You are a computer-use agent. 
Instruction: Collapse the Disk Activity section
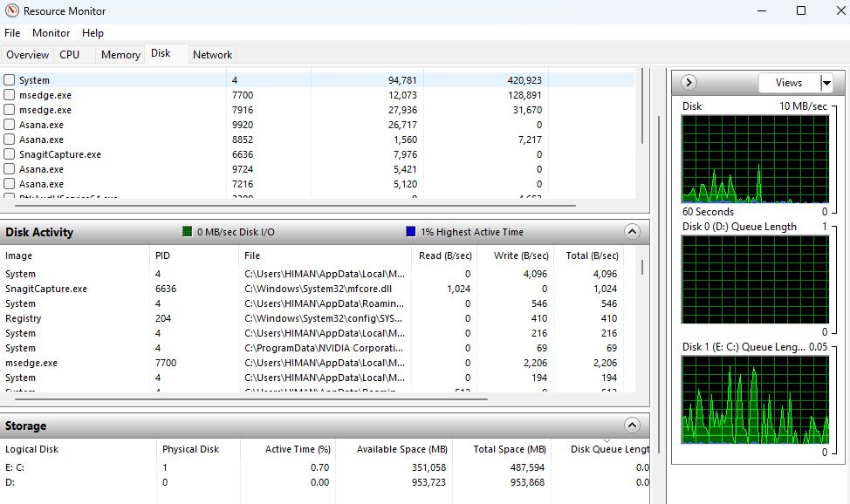631,232
